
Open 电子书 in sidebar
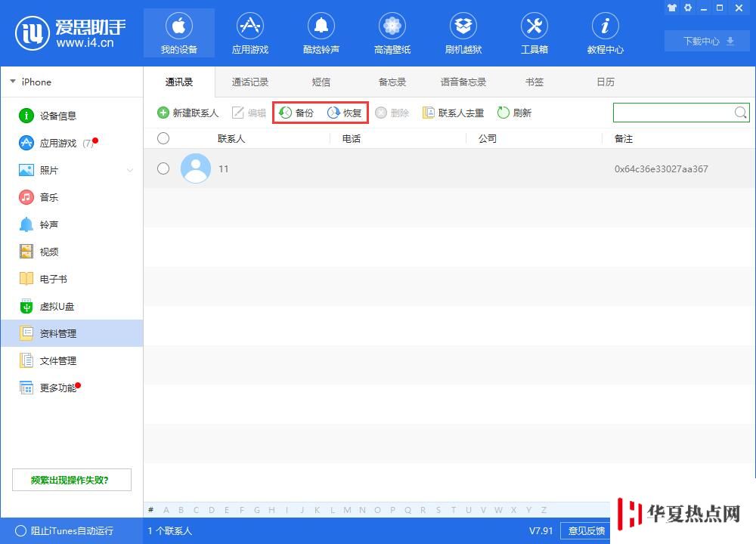pyautogui.click(x=72, y=279)
